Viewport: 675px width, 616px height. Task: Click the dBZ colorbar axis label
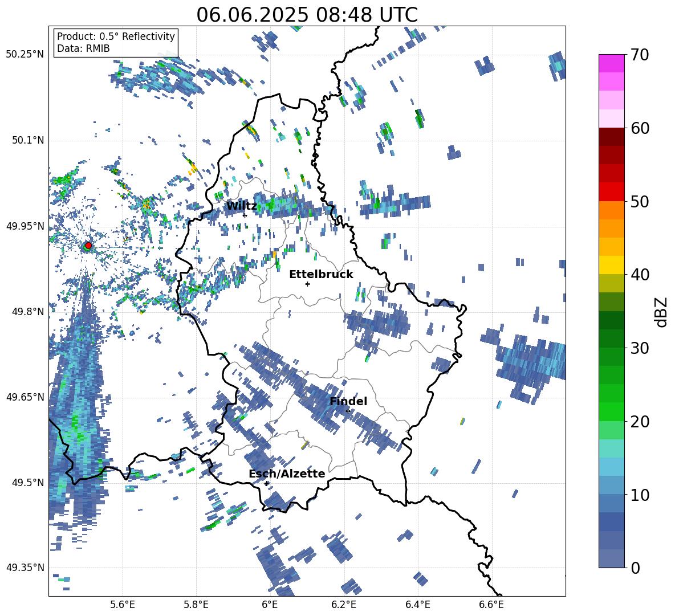coord(661,312)
